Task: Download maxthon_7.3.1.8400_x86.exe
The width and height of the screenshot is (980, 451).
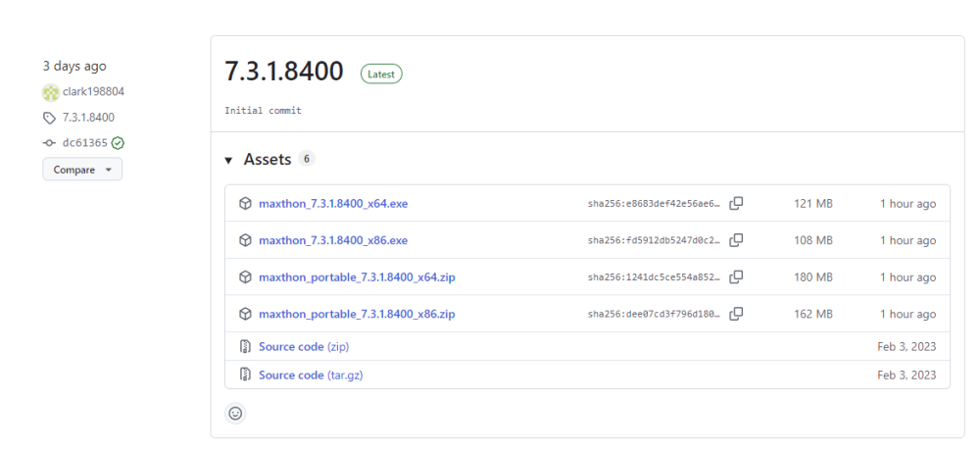Action: pyautogui.click(x=332, y=240)
